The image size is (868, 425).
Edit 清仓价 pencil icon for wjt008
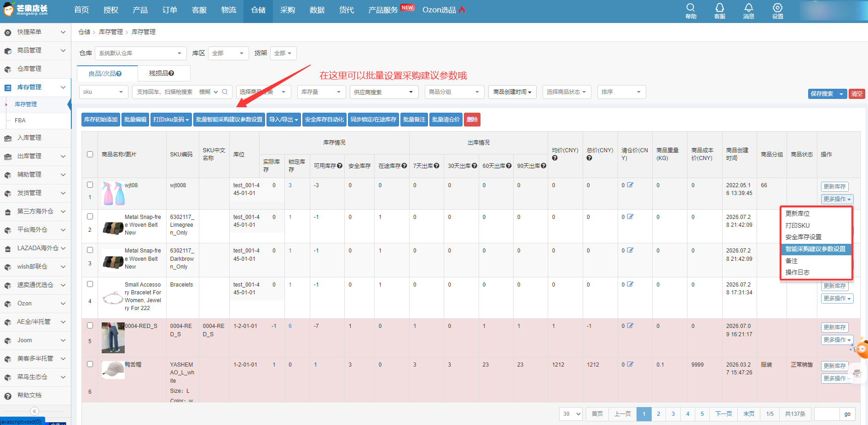click(x=631, y=185)
